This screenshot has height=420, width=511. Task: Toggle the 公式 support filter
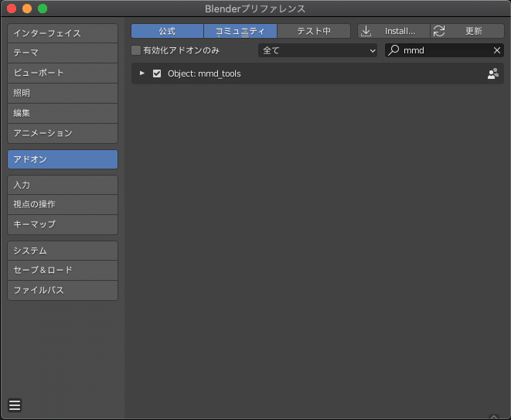click(167, 31)
